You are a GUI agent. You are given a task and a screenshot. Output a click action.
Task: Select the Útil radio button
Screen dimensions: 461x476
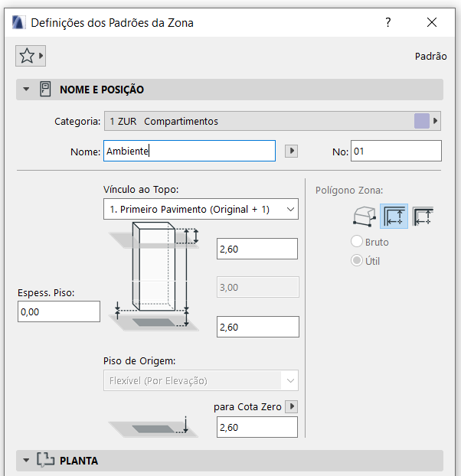pyautogui.click(x=356, y=261)
